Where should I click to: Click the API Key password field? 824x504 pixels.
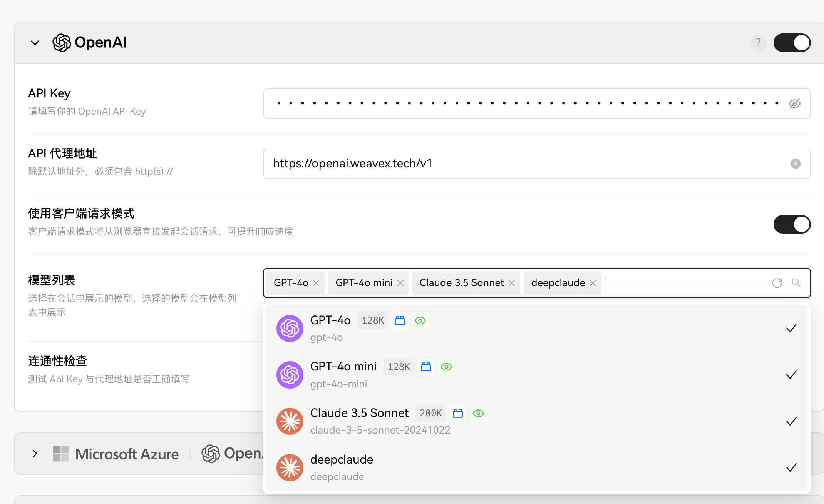pyautogui.click(x=537, y=103)
